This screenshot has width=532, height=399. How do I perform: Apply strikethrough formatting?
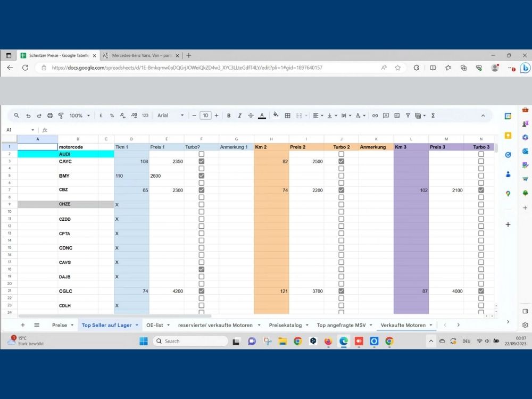coord(251,115)
